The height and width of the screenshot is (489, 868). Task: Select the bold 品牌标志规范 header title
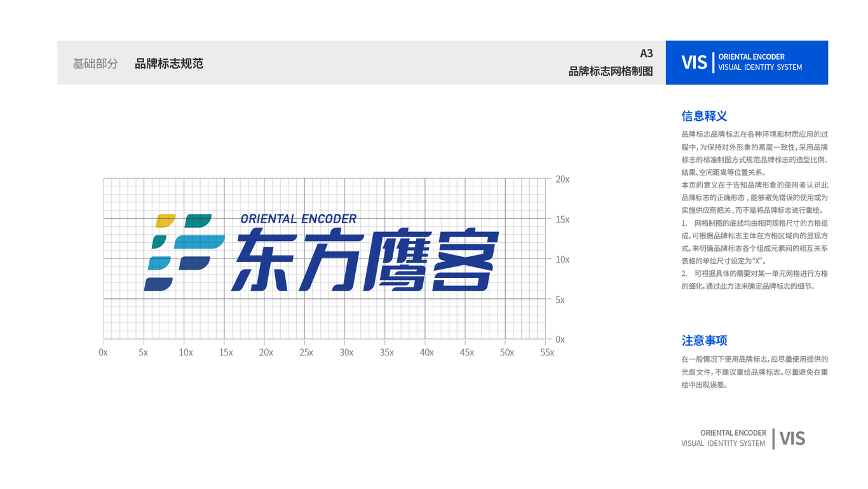pyautogui.click(x=169, y=64)
